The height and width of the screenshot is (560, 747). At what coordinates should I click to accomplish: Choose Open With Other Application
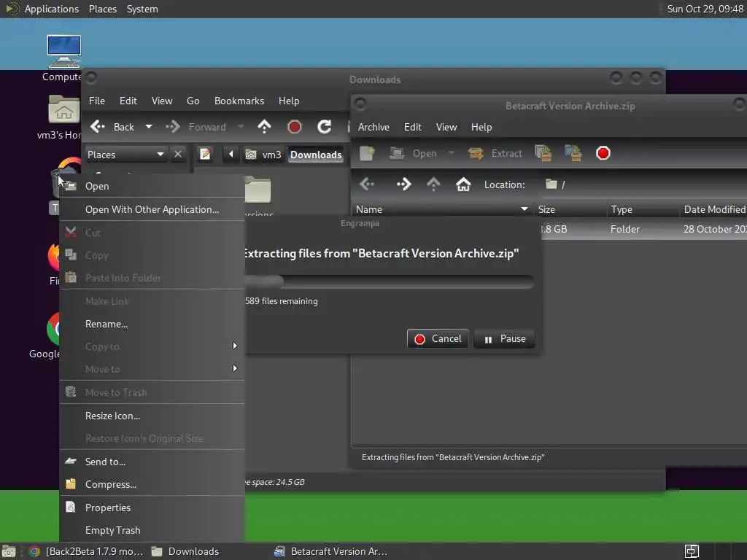pos(152,209)
